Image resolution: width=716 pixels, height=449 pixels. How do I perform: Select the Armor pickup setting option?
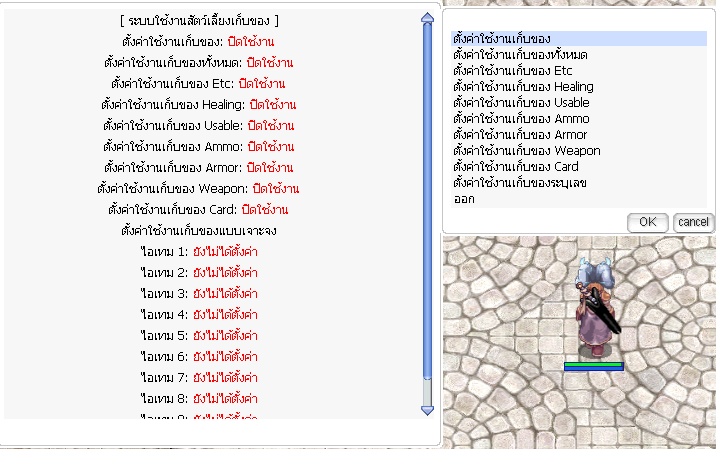[520, 135]
